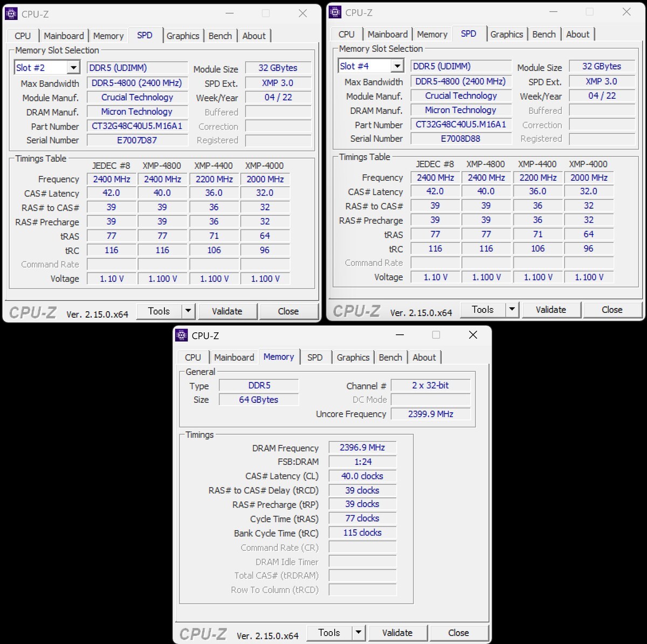
Task: Switch to CPU tab in bottom Memory window
Action: click(x=192, y=357)
